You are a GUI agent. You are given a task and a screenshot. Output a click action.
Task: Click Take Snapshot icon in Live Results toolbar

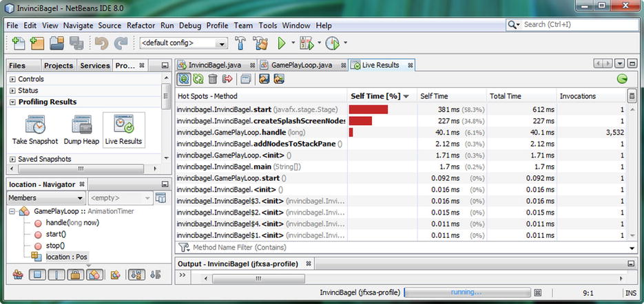click(x=246, y=79)
